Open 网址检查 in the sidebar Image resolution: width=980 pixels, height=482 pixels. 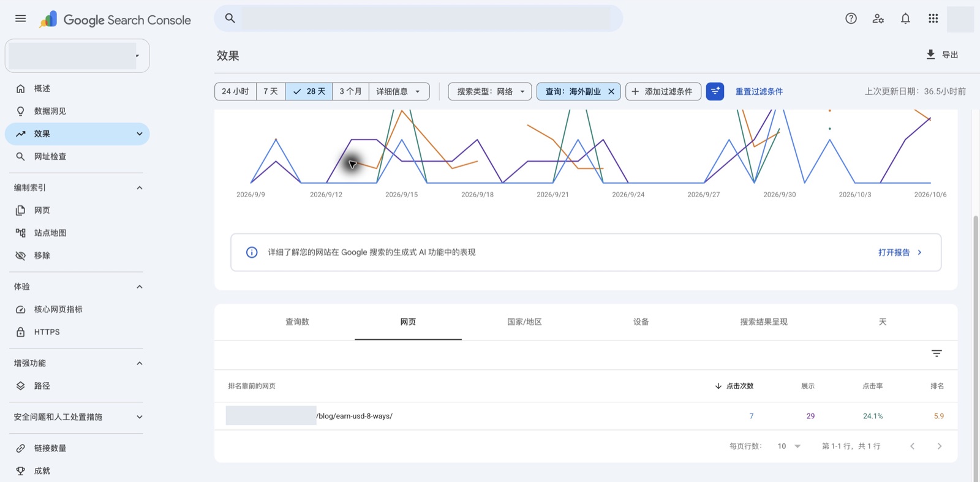(77, 156)
